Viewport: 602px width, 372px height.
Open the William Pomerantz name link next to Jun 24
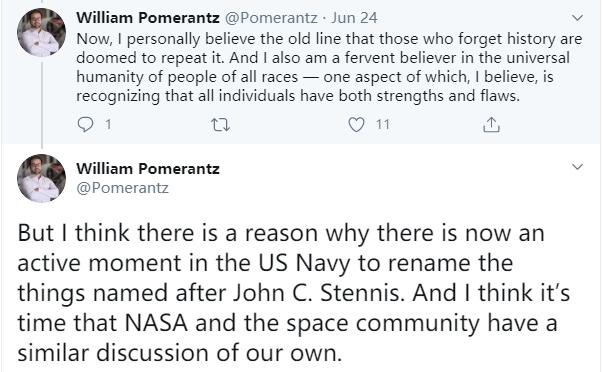(148, 18)
